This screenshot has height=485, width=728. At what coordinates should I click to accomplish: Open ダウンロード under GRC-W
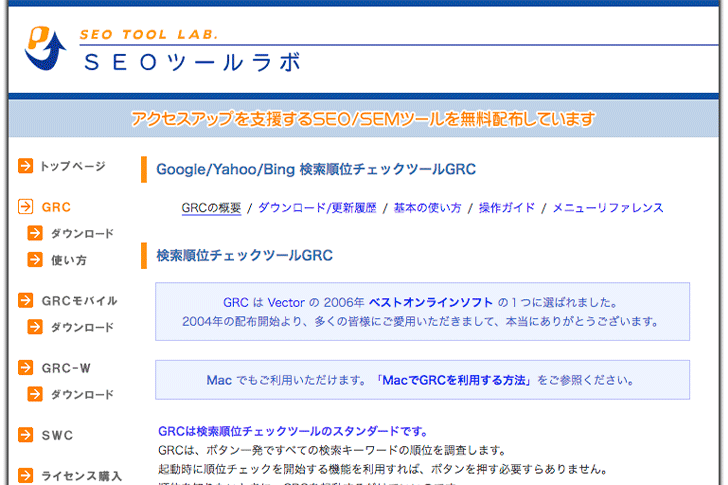[82, 394]
